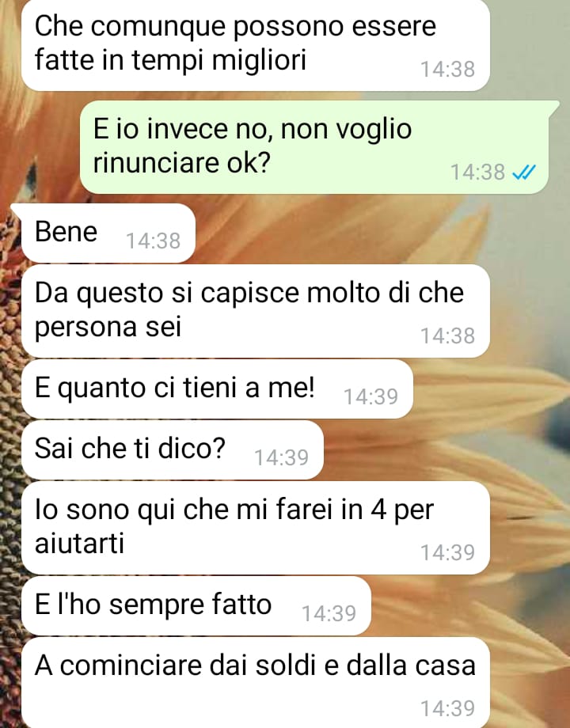Tap the 14:38 timestamp on green bubble
Viewport: 570px width, 728px height.
[477, 173]
